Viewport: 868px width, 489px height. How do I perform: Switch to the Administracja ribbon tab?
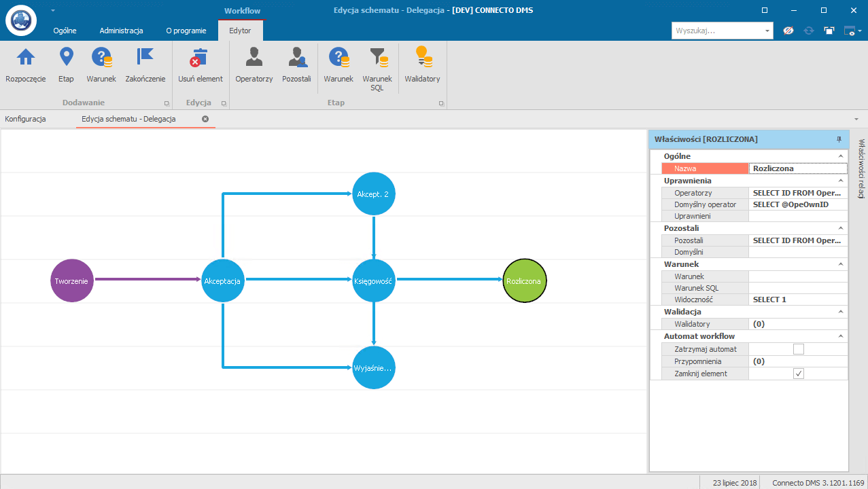[121, 31]
